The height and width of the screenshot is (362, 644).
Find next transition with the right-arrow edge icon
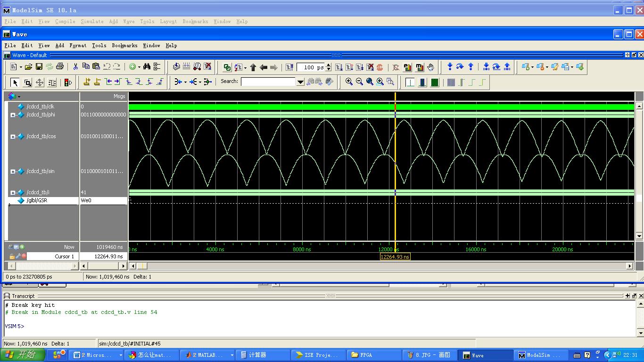[118, 82]
